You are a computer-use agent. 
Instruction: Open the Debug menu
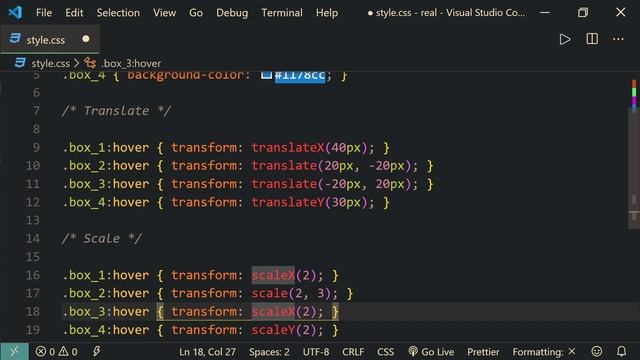[232, 13]
